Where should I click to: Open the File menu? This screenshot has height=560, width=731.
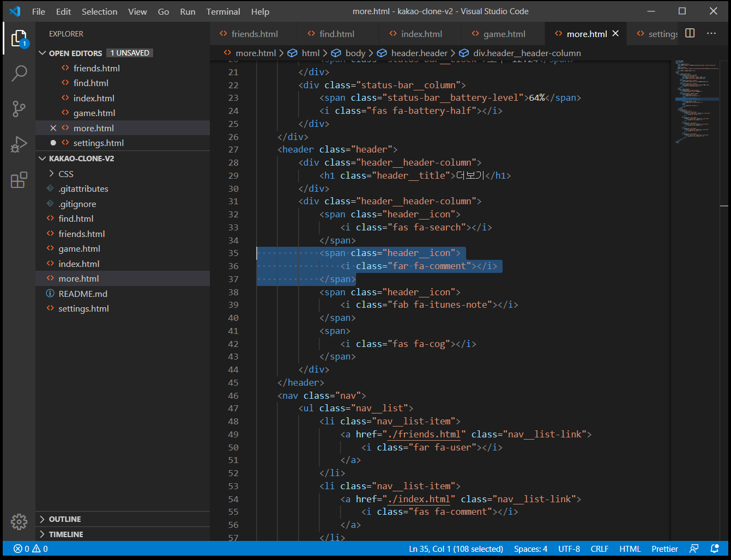pos(39,11)
